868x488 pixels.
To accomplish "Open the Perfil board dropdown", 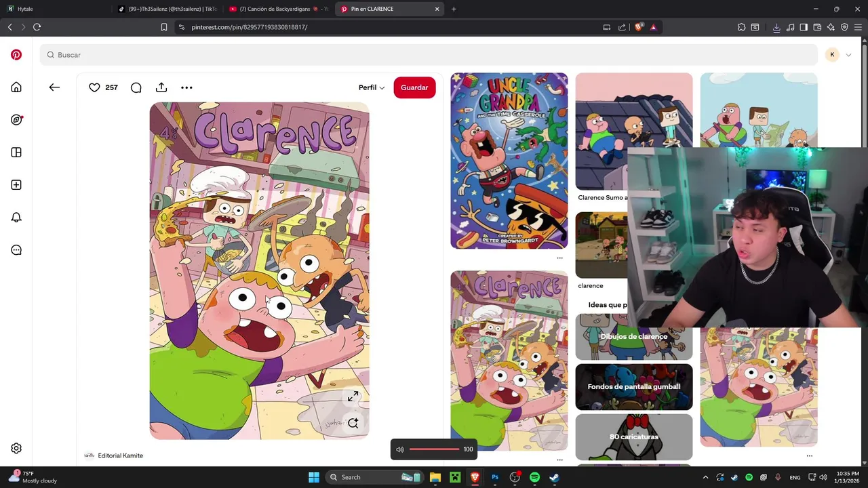I will coord(372,87).
